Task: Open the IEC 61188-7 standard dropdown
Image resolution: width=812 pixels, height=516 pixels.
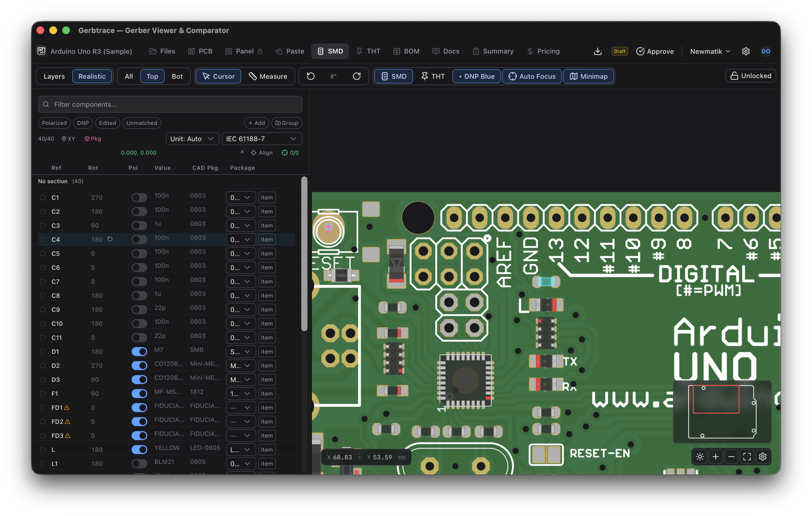Action: pyautogui.click(x=262, y=139)
